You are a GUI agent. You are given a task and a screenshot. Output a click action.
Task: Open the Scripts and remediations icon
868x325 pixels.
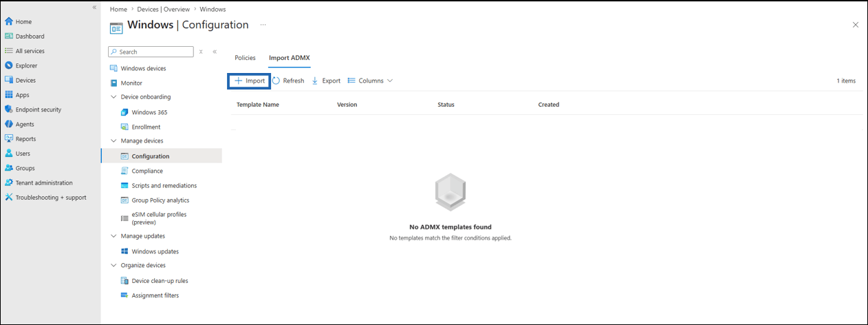pos(124,185)
